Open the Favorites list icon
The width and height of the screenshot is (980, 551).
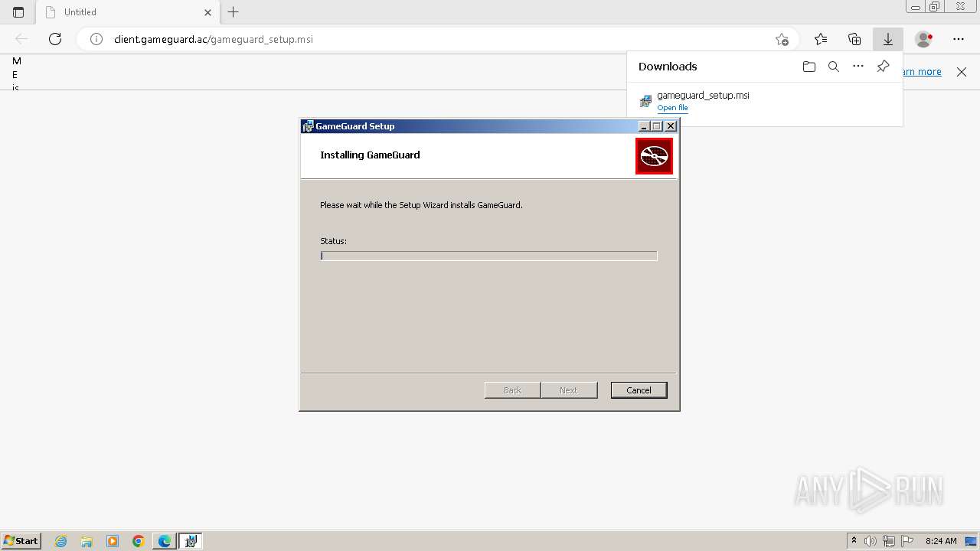click(x=821, y=39)
